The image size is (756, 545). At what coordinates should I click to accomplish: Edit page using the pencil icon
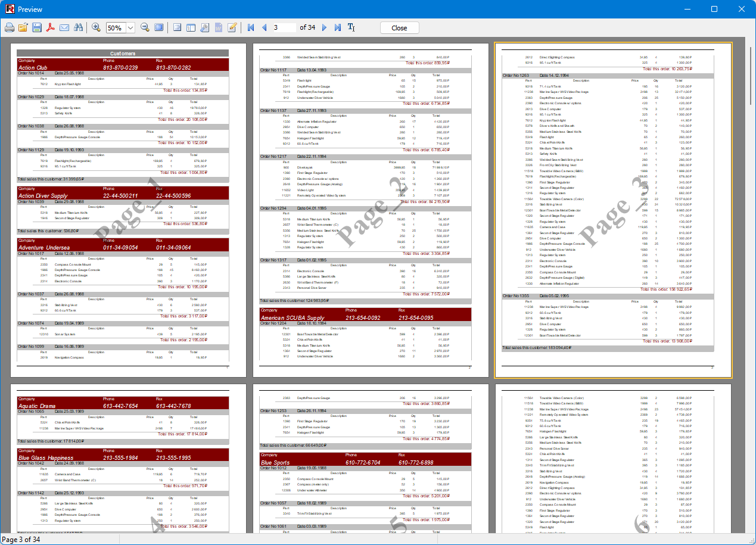[232, 28]
